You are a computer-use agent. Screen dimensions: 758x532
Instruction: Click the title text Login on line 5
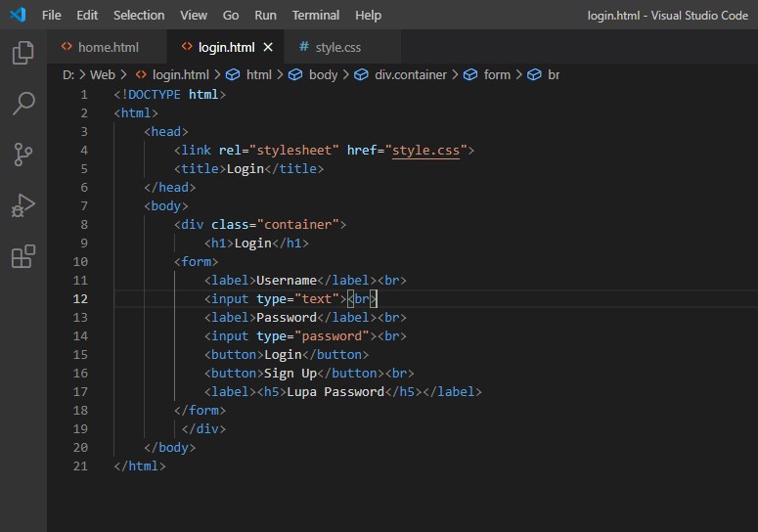(245, 168)
